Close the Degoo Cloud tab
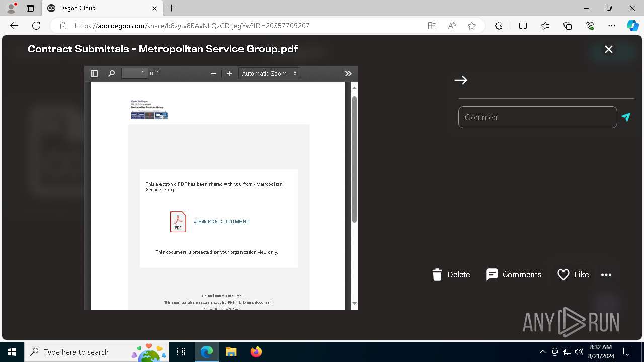The image size is (644, 362). click(x=155, y=8)
